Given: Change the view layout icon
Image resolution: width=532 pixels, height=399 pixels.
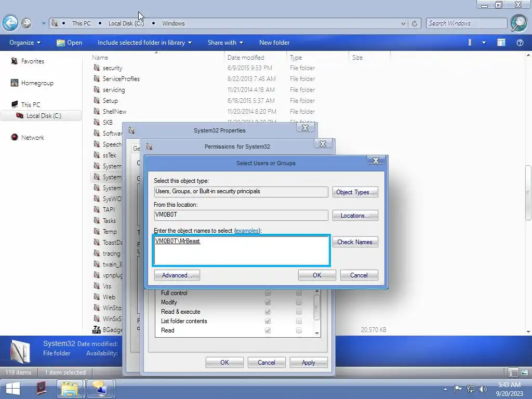Looking at the screenshot, I should (470, 43).
